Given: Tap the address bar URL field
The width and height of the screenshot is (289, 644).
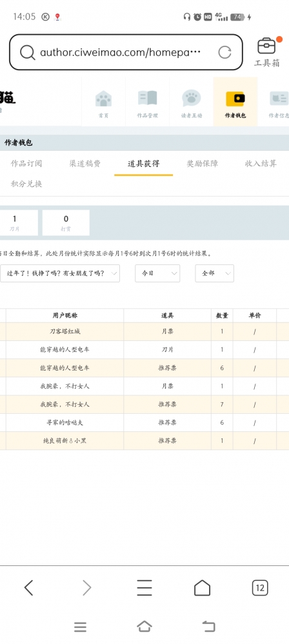Looking at the screenshot, I should point(121,52).
